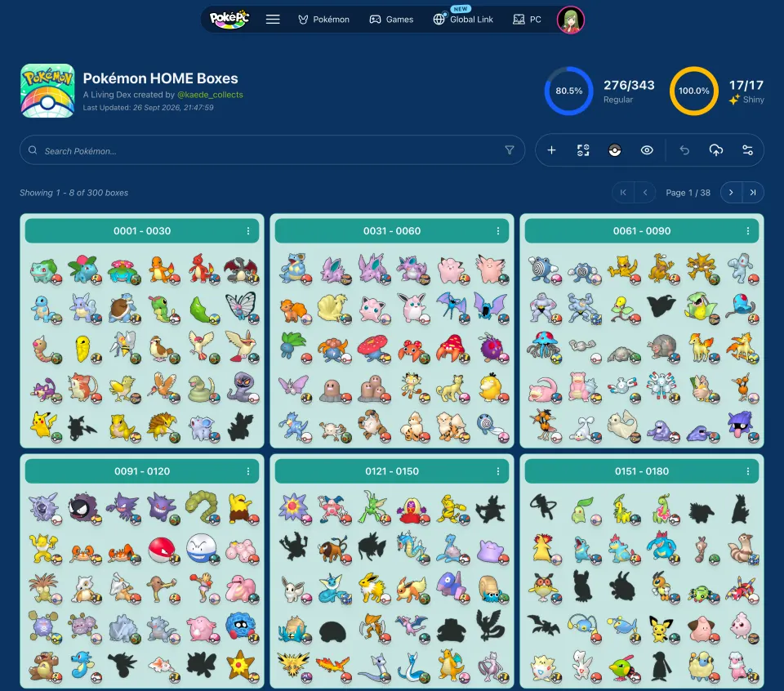
Task: Select Psyduck in box 0031 - 0060
Action: coord(493,387)
